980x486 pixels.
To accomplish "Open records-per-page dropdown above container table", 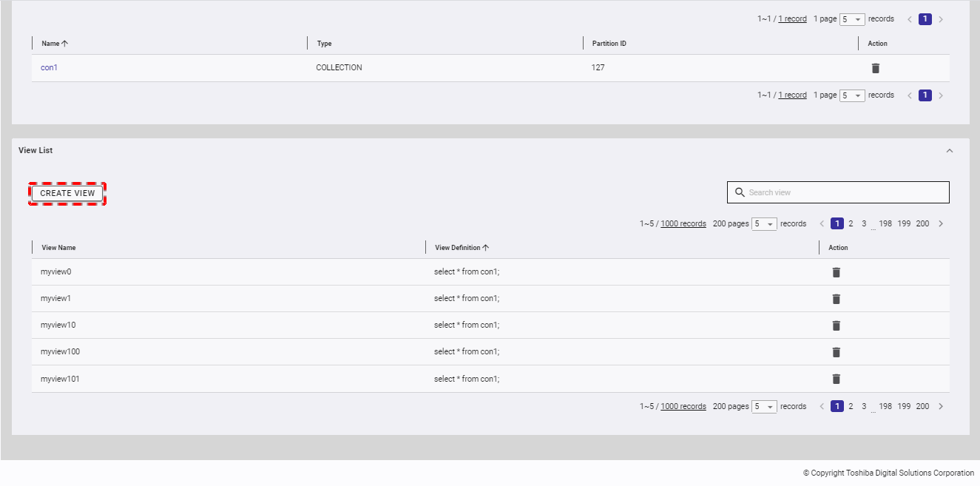I will pyautogui.click(x=852, y=19).
